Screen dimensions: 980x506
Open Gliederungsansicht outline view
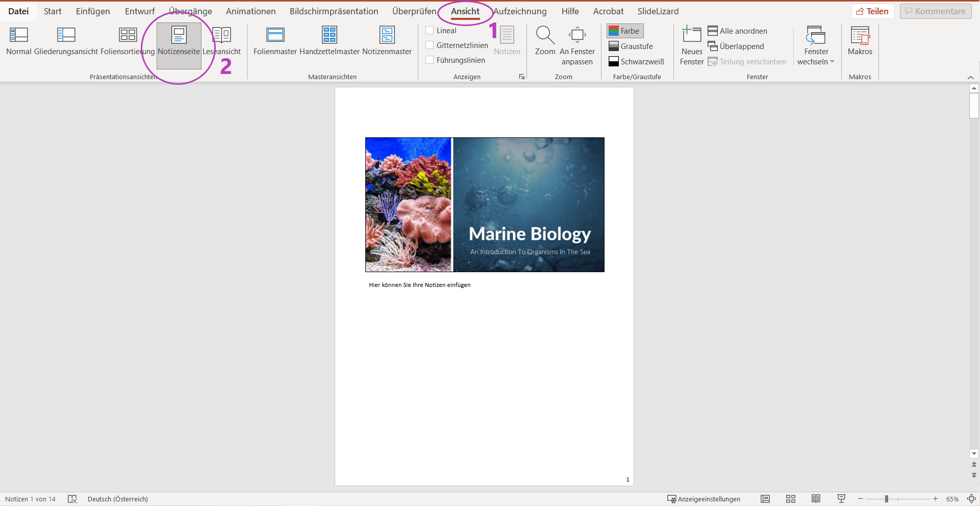click(66, 41)
